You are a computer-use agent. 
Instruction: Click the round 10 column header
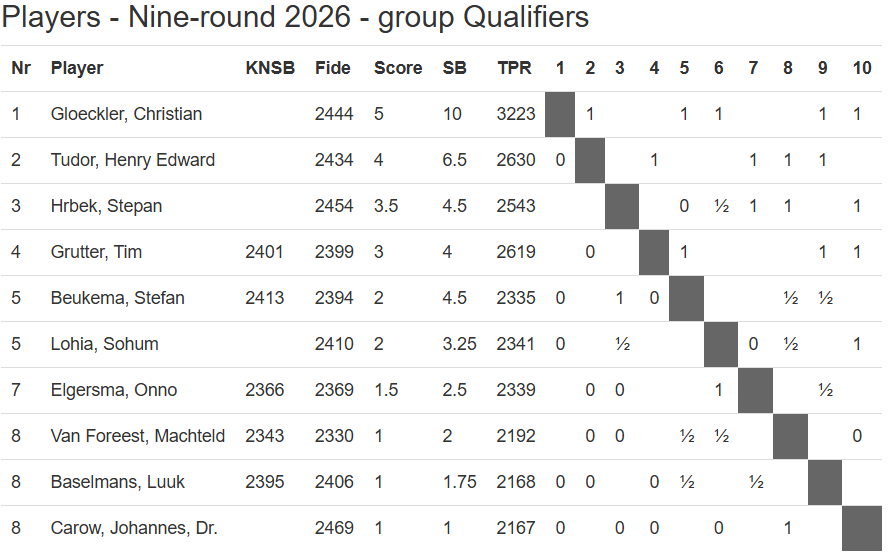click(x=861, y=68)
